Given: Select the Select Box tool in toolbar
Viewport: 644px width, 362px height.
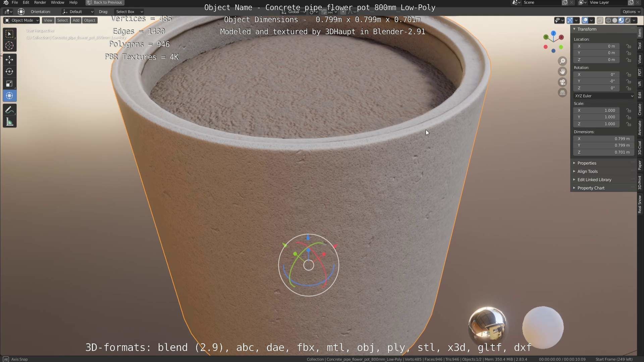Looking at the screenshot, I should [x=9, y=34].
